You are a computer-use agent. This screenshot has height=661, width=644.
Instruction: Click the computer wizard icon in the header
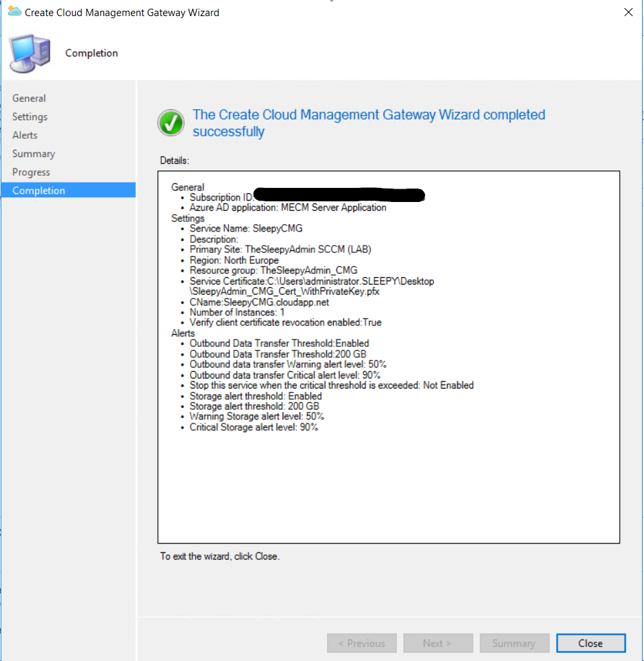[x=30, y=54]
